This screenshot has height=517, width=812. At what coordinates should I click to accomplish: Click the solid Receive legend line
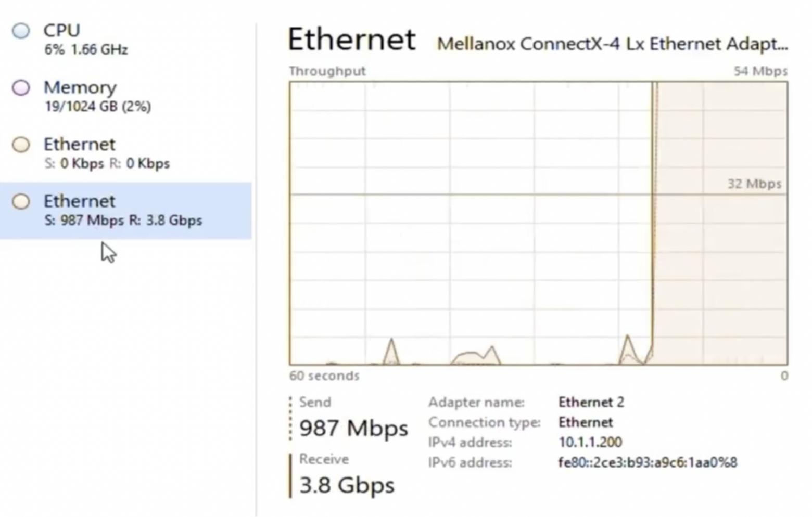[290, 476]
